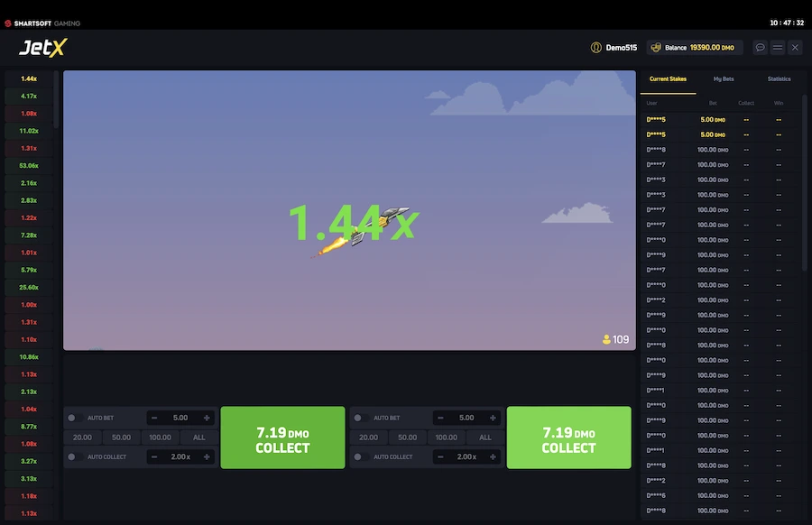812x525 pixels.
Task: Click right panel bet amount field 5.00
Action: (x=466, y=418)
